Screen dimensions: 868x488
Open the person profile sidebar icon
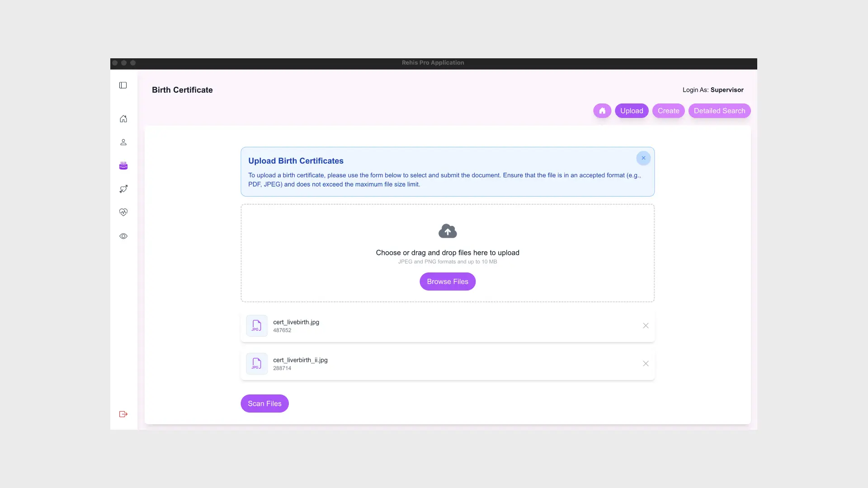point(123,142)
